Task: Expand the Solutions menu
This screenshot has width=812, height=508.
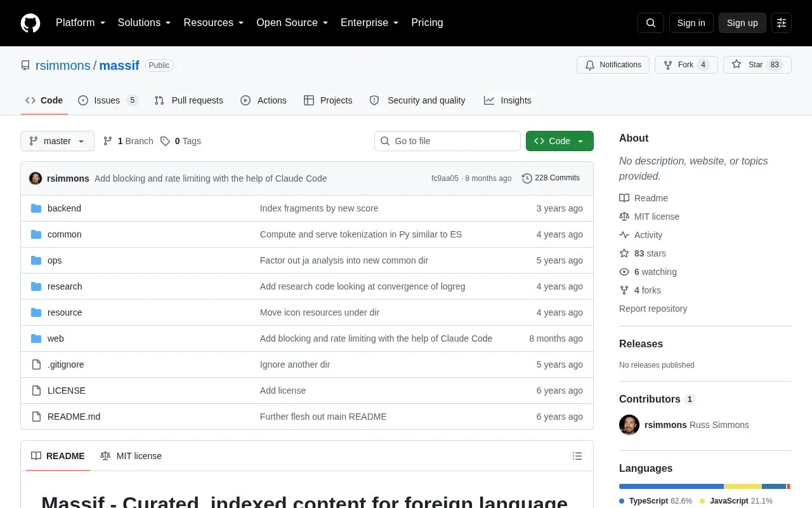Action: (x=144, y=23)
